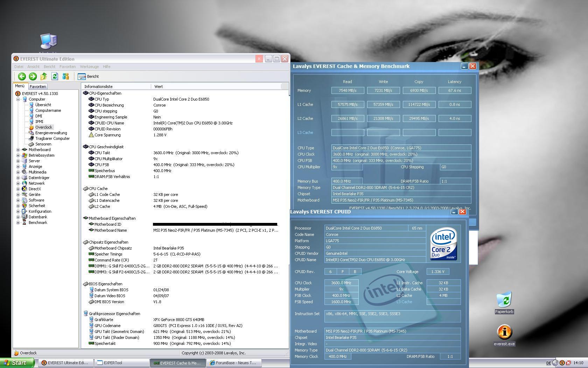Viewport: 588px width, 368px height.
Task: Go up one level in EVEREST toolbar
Action: 44,76
